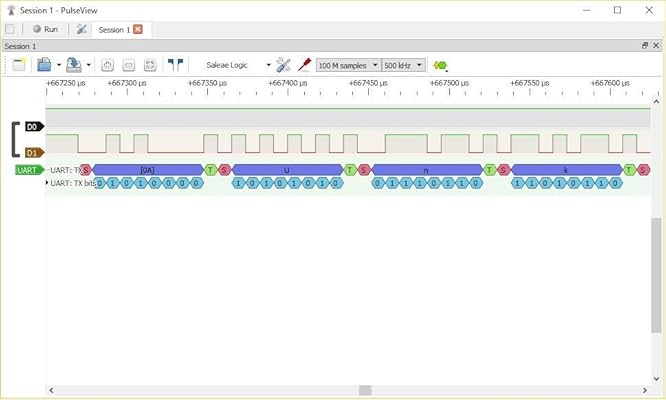Viewport: 666px width, 400px height.
Task: Open the 100 M samples dropdown
Action: tap(348, 65)
